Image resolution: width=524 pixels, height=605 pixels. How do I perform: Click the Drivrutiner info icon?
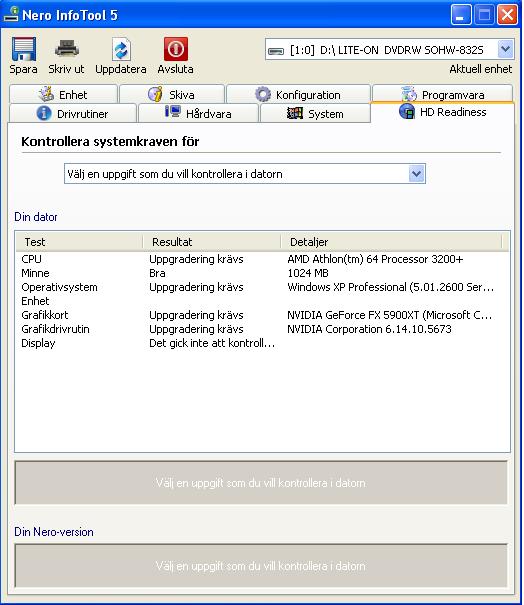pyautogui.click(x=44, y=113)
